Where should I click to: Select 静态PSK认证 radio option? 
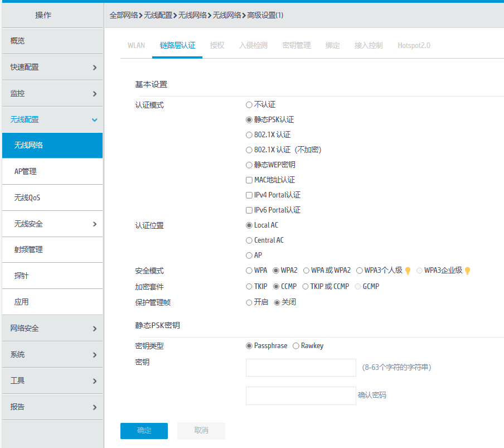249,120
